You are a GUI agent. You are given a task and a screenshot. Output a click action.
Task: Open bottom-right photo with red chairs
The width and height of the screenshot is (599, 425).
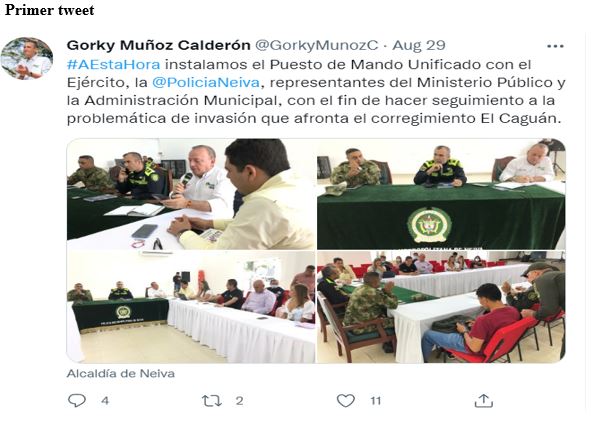(x=441, y=307)
